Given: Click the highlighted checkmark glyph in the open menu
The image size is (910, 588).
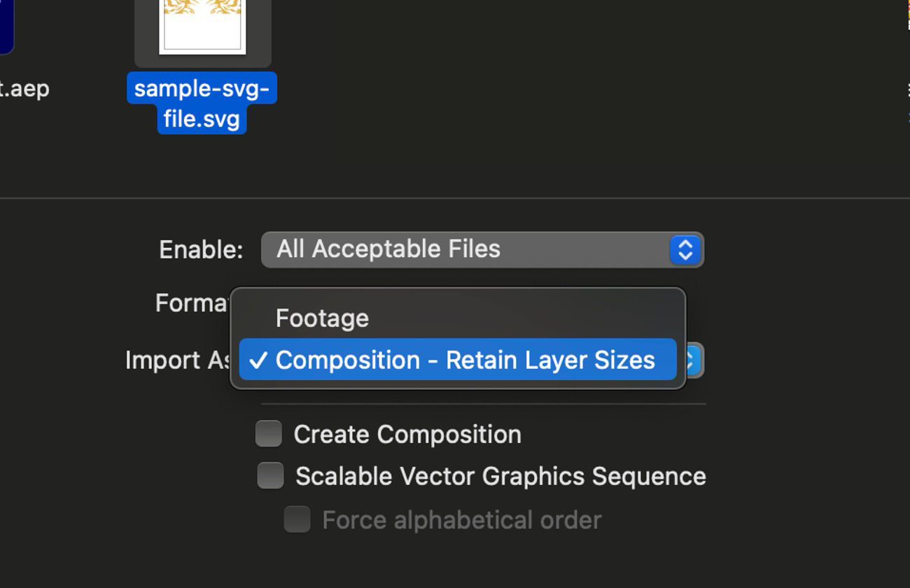Looking at the screenshot, I should pos(260,360).
